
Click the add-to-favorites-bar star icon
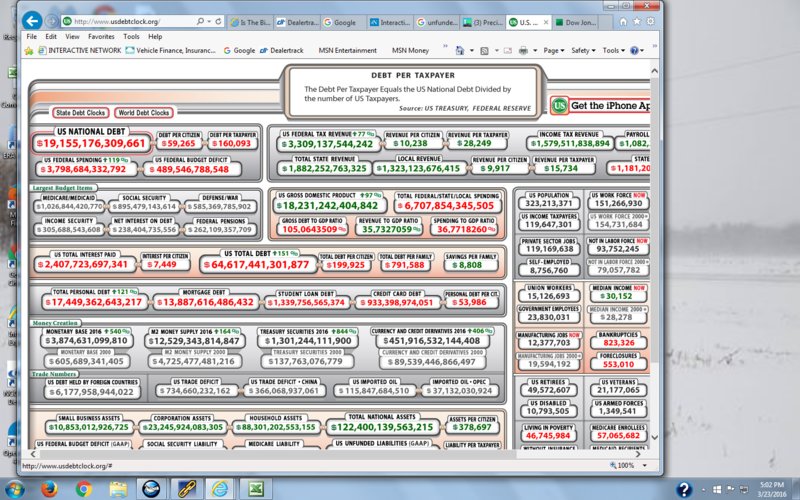pyautogui.click(x=29, y=51)
